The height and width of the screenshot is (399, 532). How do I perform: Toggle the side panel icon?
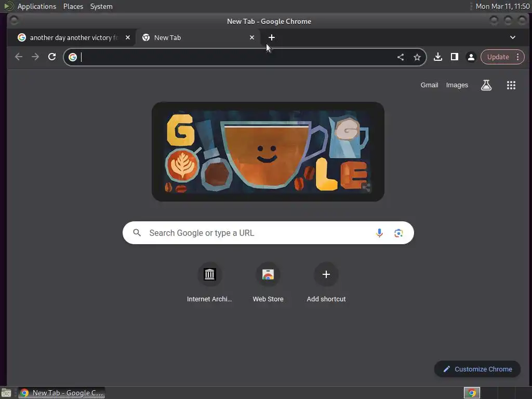pyautogui.click(x=454, y=57)
